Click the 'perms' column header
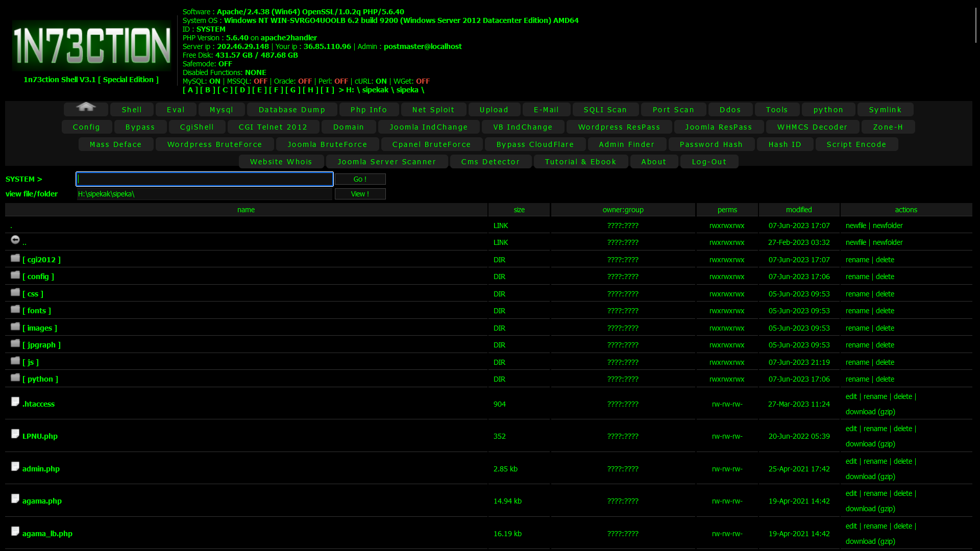 [727, 210]
